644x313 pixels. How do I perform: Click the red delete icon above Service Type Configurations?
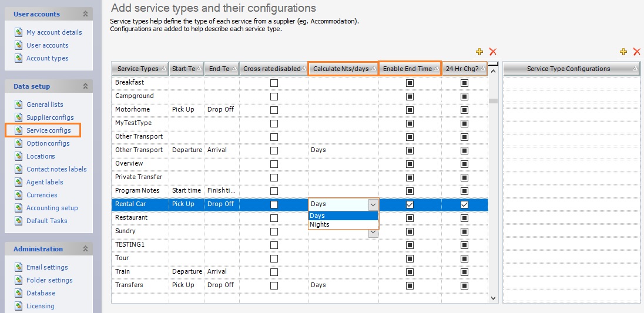point(636,52)
